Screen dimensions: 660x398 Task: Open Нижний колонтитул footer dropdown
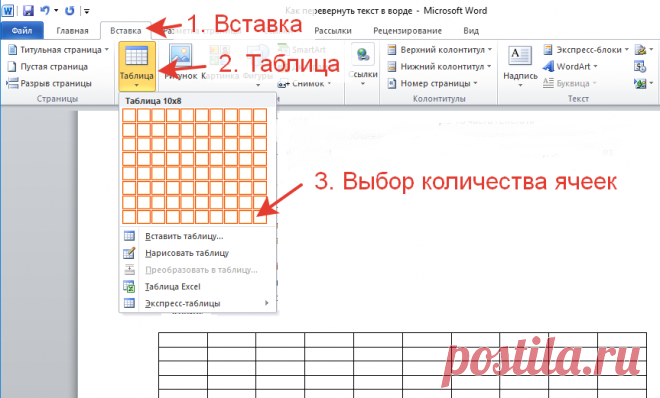pyautogui.click(x=439, y=66)
